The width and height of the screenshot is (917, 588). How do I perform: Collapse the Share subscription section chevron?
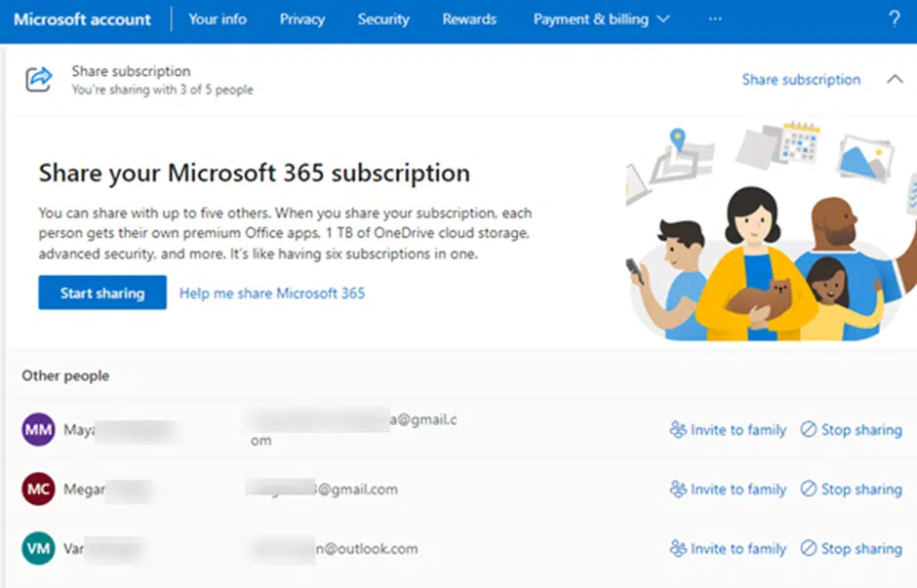[895, 79]
